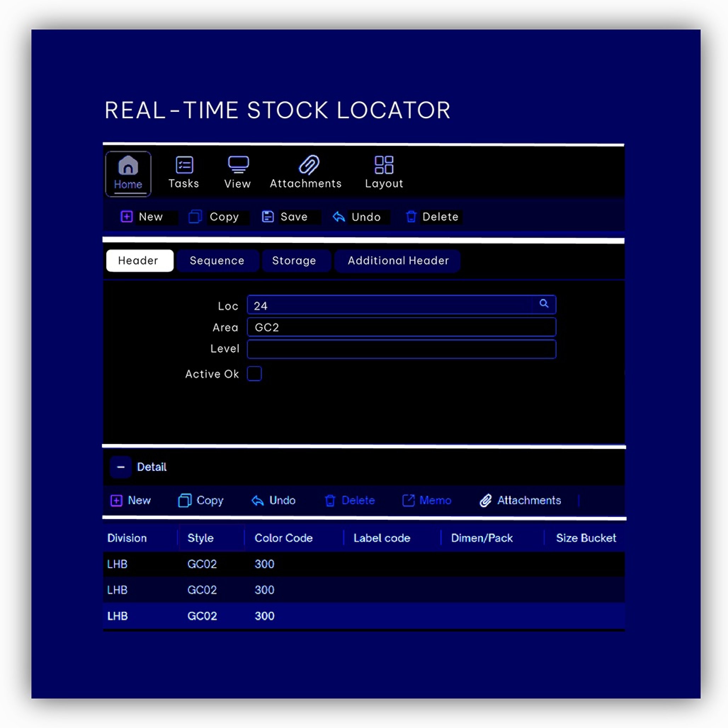Click the Delete button in the top toolbar

433,217
